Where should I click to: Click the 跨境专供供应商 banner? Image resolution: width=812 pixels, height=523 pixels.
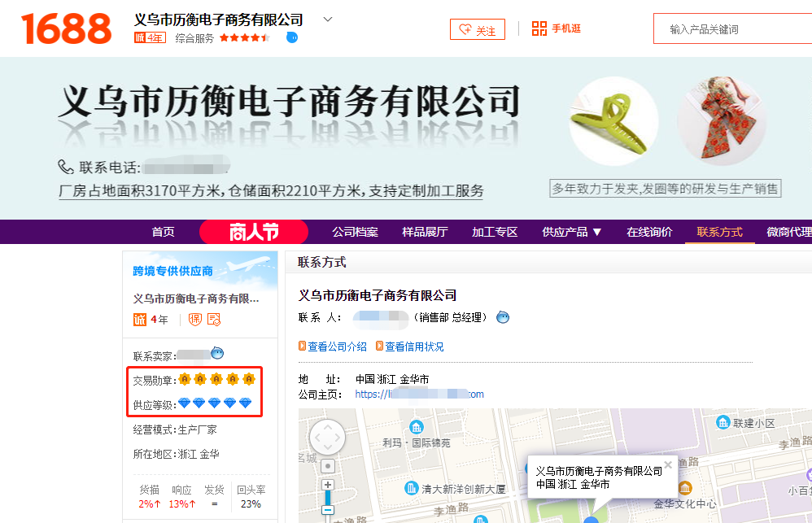pyautogui.click(x=200, y=271)
